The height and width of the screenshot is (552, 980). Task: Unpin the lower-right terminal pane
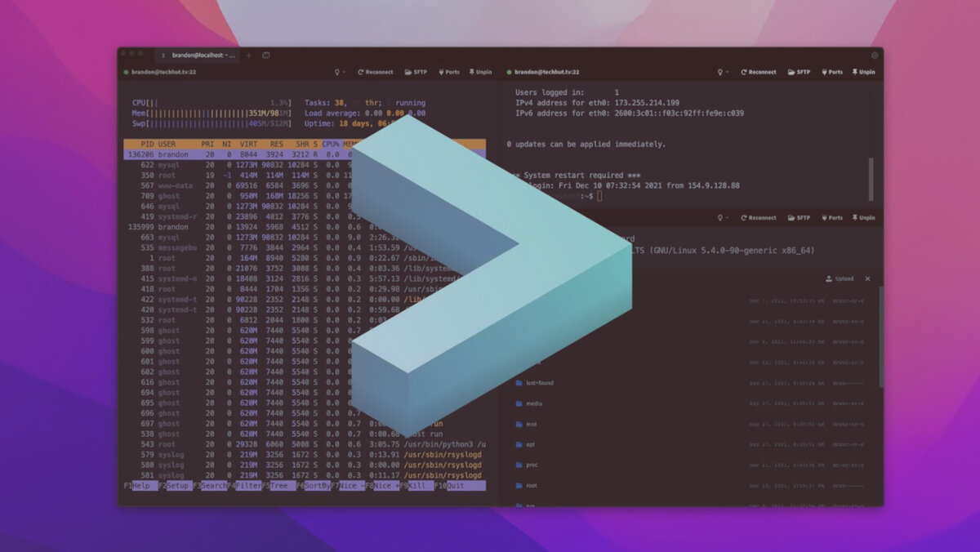pos(862,218)
